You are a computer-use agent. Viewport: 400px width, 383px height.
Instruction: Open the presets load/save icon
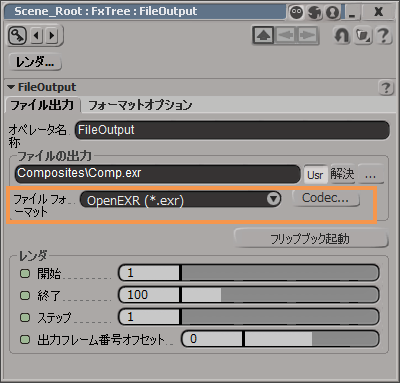point(363,35)
